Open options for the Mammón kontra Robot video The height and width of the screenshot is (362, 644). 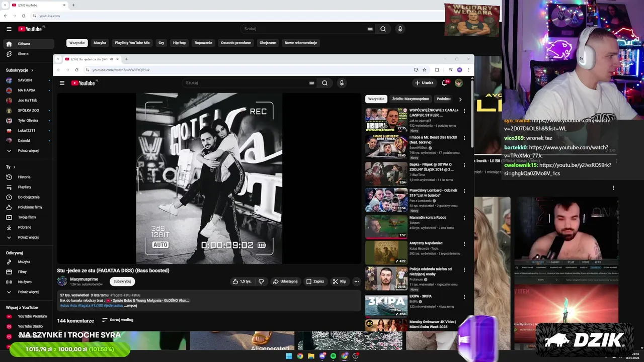464,218
